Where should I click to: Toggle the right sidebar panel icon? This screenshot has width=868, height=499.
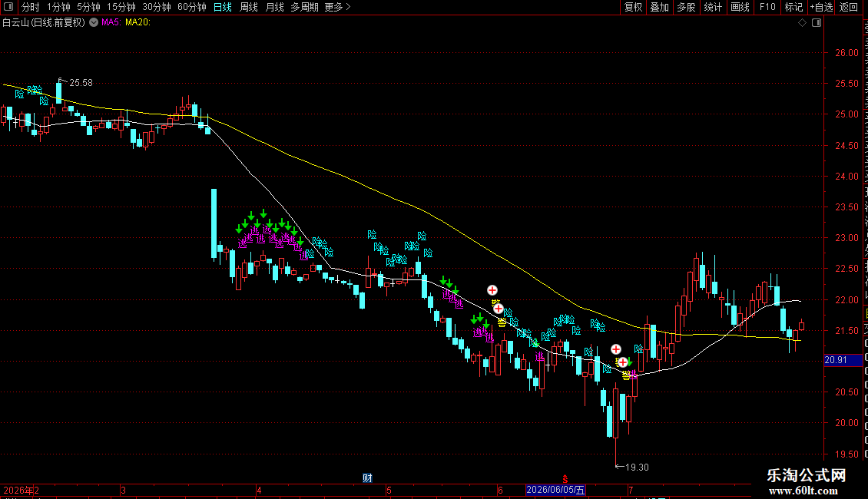pyautogui.click(x=817, y=23)
